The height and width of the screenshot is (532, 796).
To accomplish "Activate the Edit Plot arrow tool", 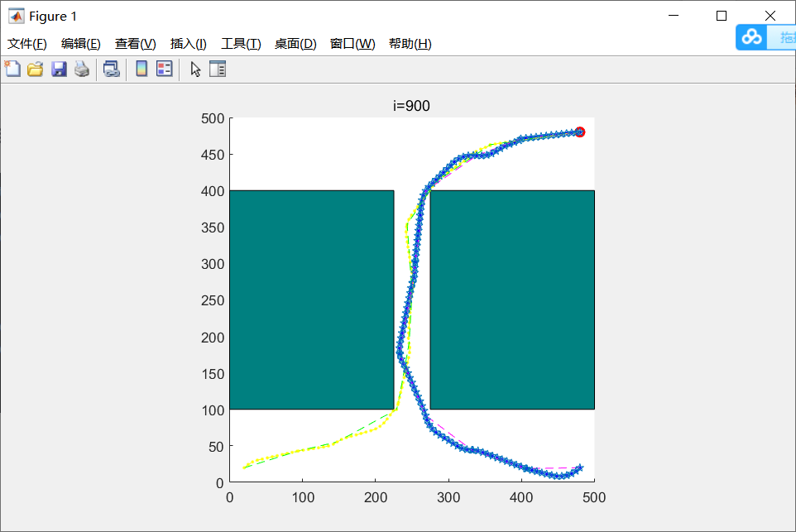I will [x=195, y=69].
